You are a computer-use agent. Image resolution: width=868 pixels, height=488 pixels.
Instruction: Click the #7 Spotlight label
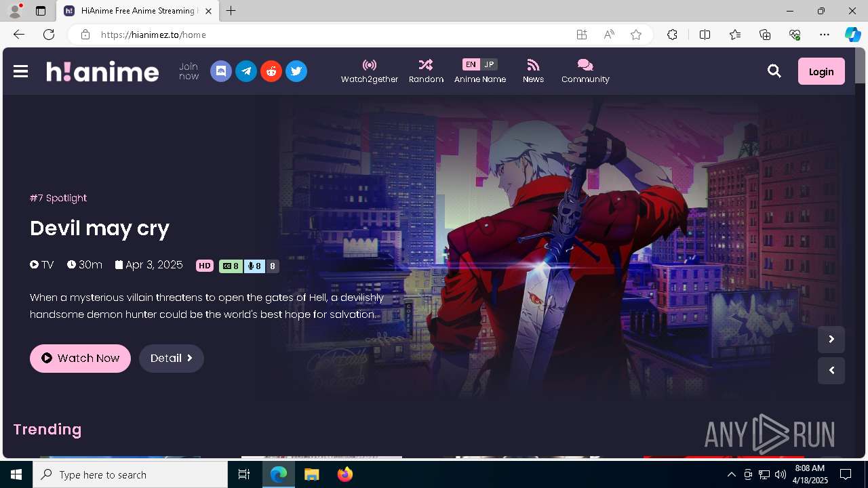58,198
